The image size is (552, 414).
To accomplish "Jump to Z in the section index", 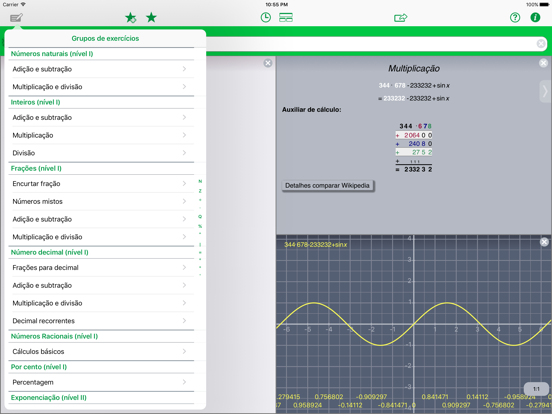I will point(200,191).
